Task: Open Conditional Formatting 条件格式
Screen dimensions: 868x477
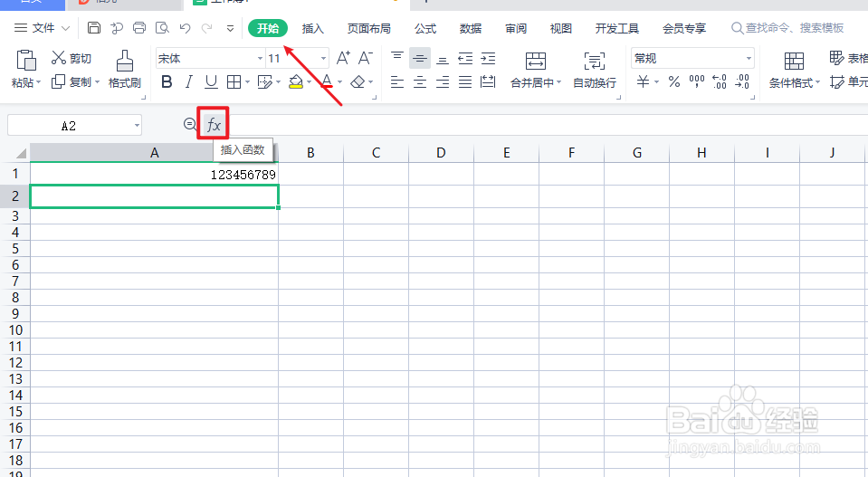Action: point(794,69)
